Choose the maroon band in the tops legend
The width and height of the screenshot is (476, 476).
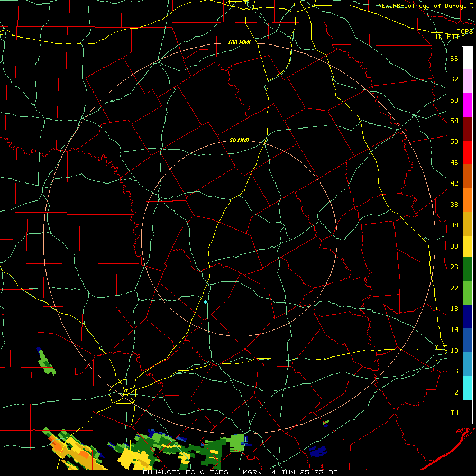(467, 129)
